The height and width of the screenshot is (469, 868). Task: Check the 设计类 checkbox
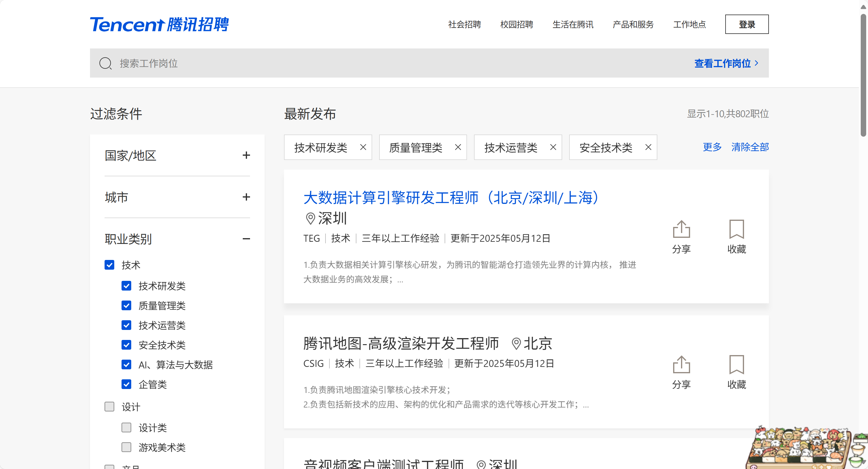(x=126, y=427)
